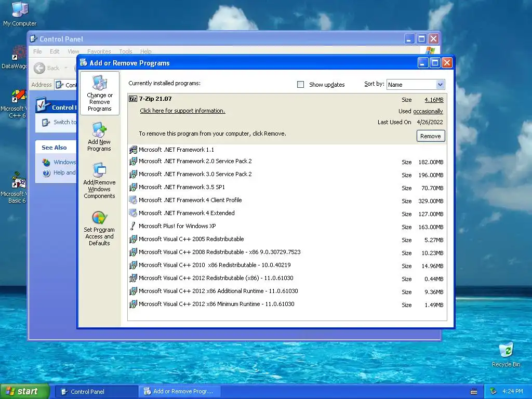Viewport: 532px width, 399px height.
Task: Open Set Program Access and Defaults
Action: tap(99, 229)
